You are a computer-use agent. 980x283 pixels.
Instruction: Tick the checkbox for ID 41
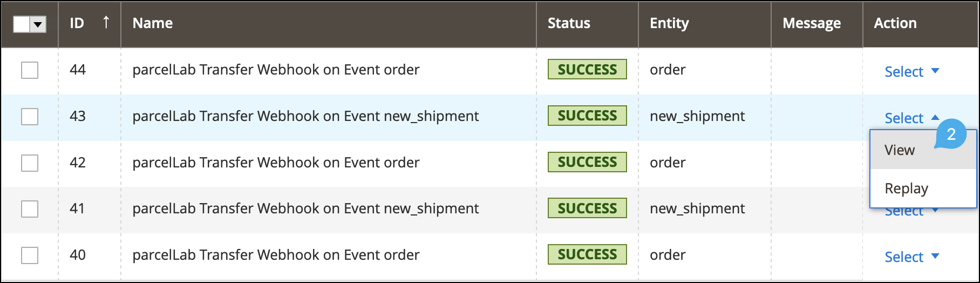[30, 209]
